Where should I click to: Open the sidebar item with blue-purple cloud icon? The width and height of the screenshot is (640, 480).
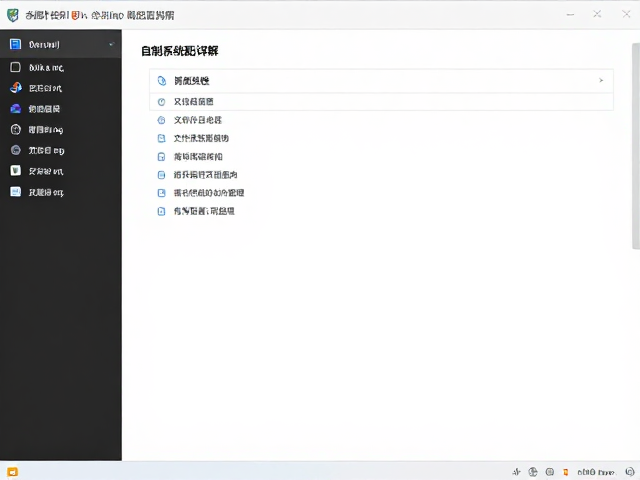pos(16,109)
